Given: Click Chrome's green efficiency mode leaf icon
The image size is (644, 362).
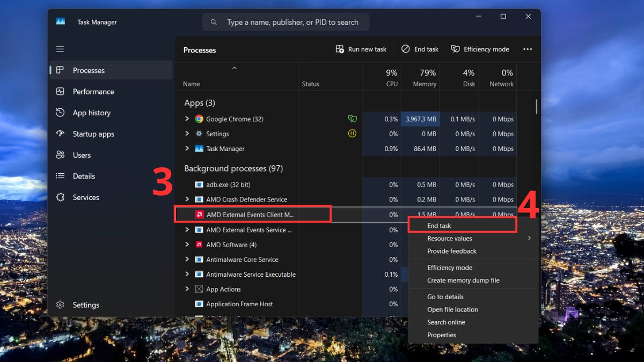Looking at the screenshot, I should [352, 119].
